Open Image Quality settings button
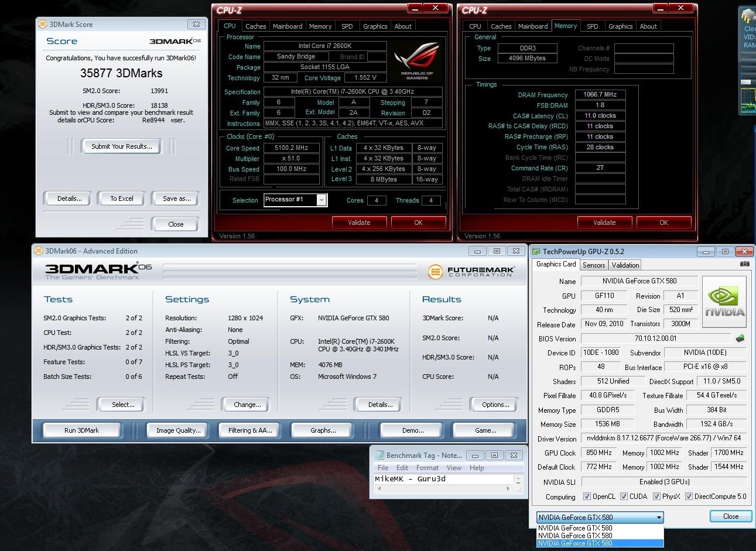756x551 pixels. [178, 430]
